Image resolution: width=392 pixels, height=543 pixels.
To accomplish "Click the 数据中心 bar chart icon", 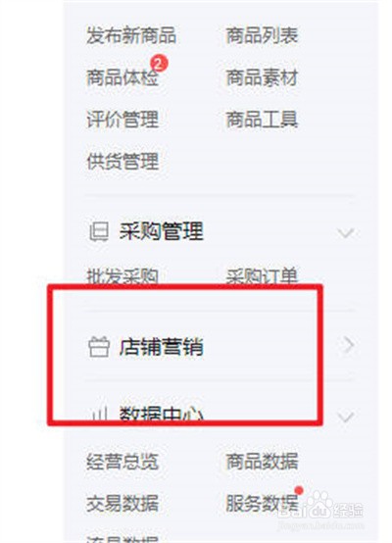I will pos(99,414).
